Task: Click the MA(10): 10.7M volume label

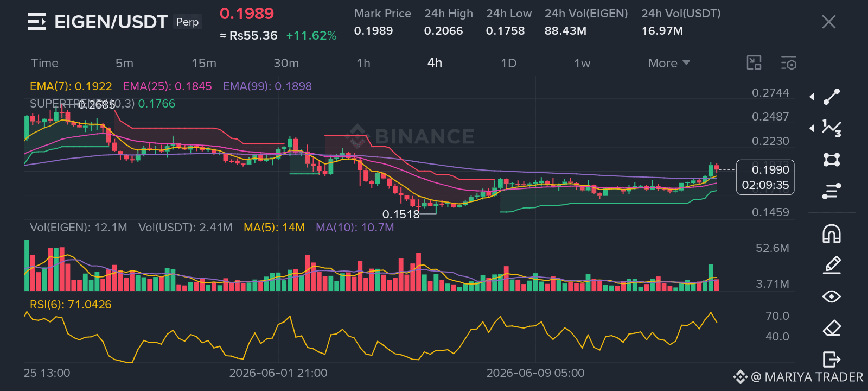Action: pos(355,228)
